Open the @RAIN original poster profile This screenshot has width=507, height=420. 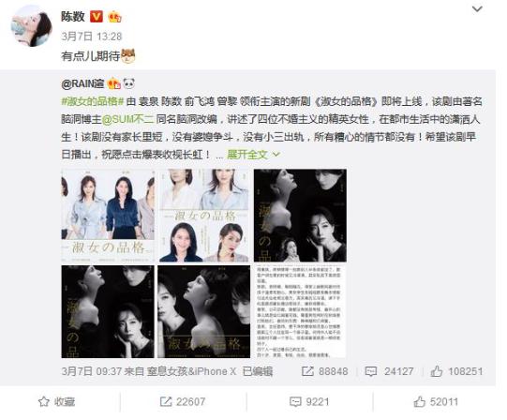(x=82, y=83)
